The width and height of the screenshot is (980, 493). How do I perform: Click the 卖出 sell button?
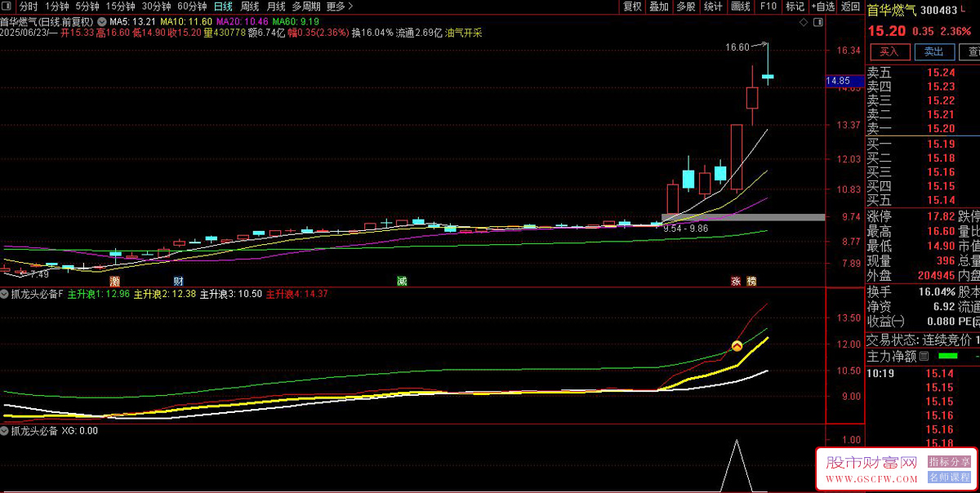[x=933, y=51]
